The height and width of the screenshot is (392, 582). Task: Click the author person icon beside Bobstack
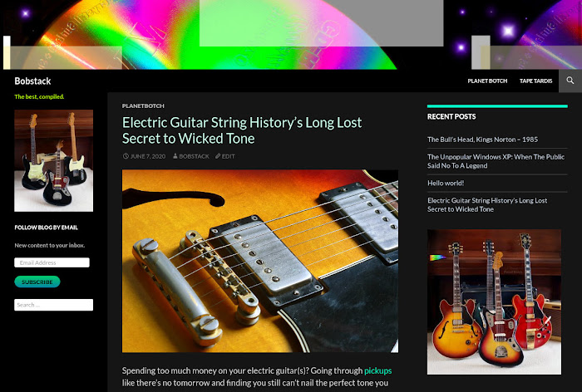(175, 156)
